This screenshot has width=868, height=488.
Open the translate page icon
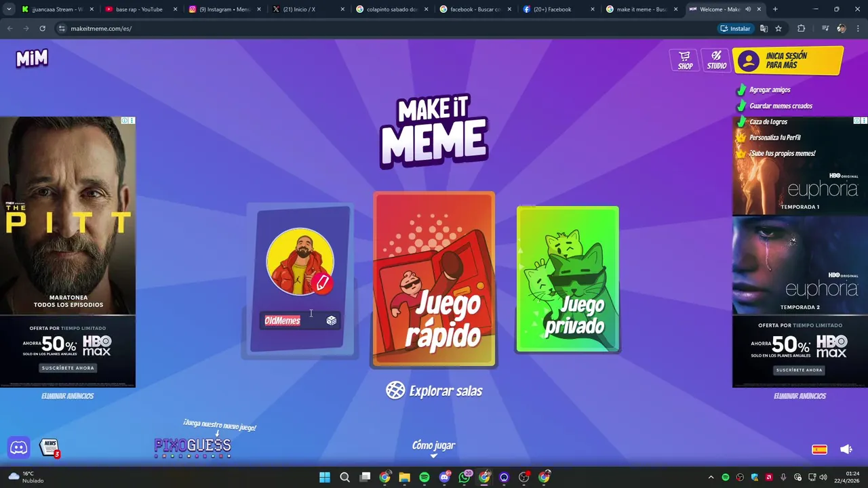[764, 28]
